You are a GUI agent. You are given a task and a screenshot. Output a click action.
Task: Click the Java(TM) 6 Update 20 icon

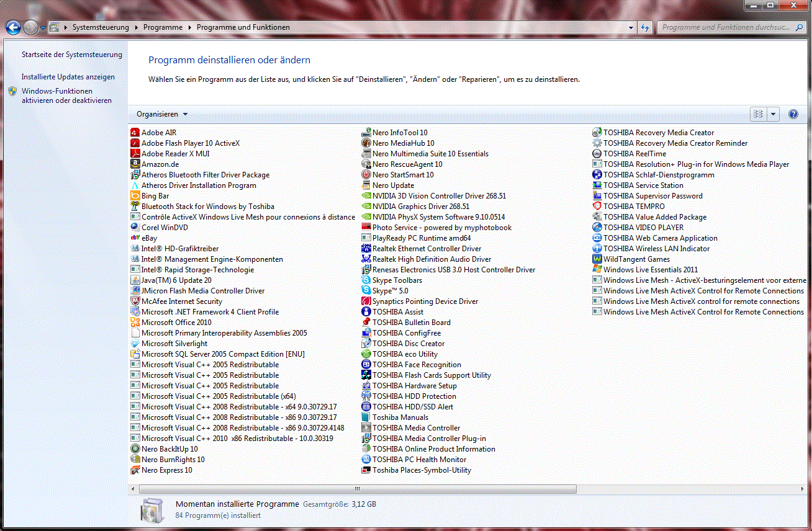click(x=135, y=280)
